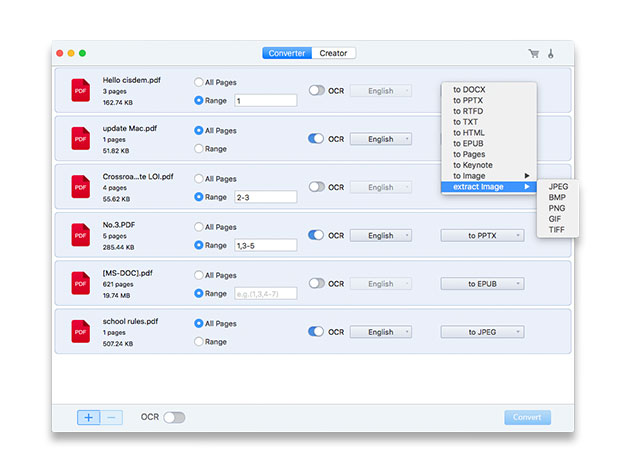Choose All Pages for [MS-DOC].pdf
This screenshot has width=630, height=473.
[x=198, y=275]
